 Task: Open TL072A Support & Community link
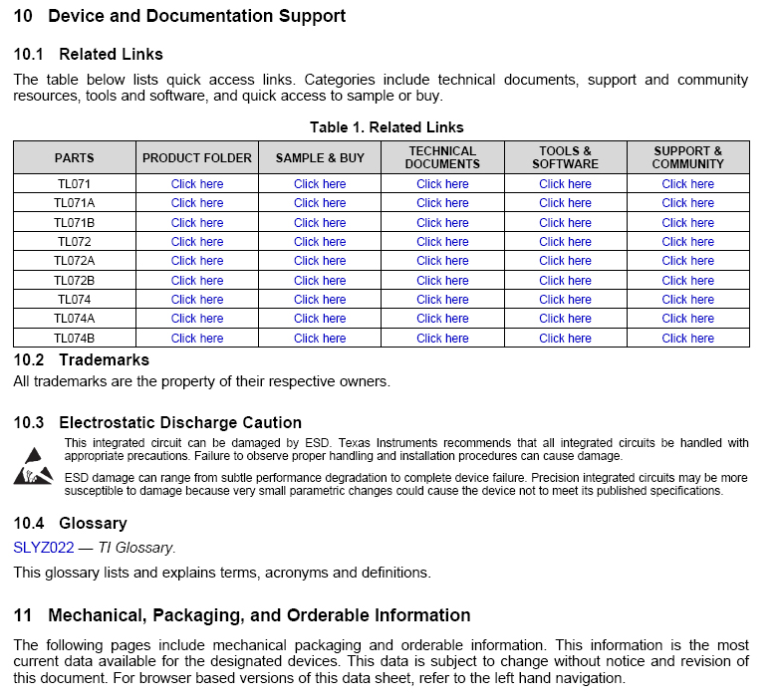pyautogui.click(x=687, y=261)
